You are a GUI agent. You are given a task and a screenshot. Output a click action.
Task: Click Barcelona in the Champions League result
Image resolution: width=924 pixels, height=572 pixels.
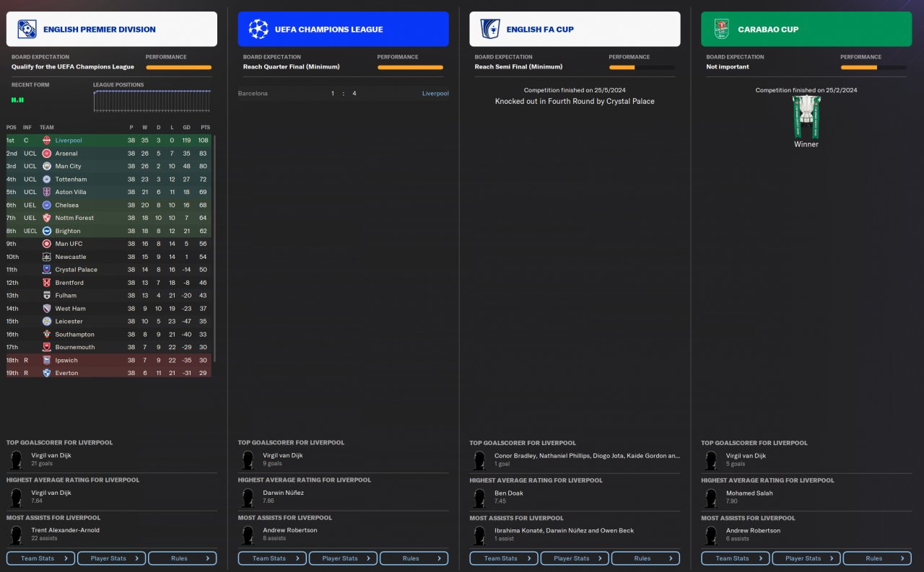[253, 93]
